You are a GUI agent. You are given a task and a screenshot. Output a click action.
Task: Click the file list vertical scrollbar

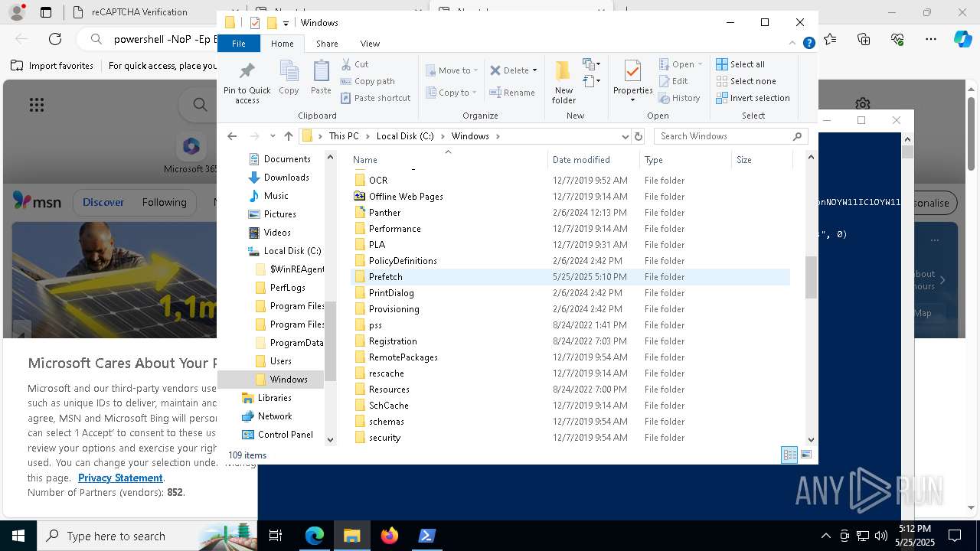pyautogui.click(x=811, y=276)
